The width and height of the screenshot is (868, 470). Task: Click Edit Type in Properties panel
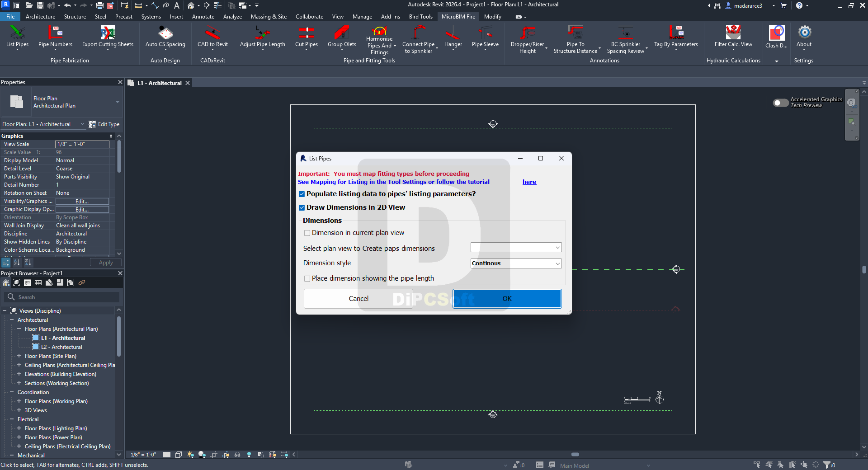coord(104,124)
